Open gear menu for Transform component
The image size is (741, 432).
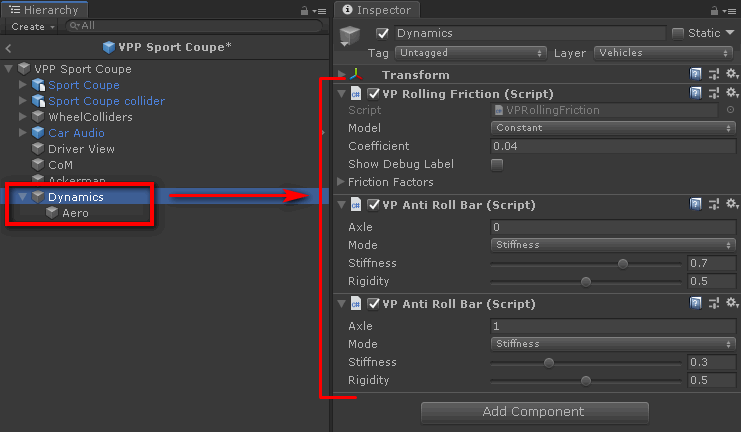[x=732, y=74]
